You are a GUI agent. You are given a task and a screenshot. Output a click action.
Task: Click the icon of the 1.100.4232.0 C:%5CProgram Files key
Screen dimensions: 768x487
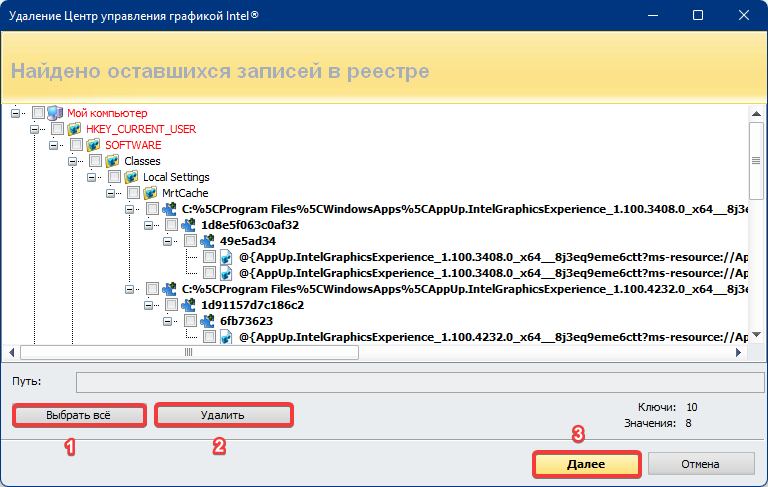tap(169, 289)
